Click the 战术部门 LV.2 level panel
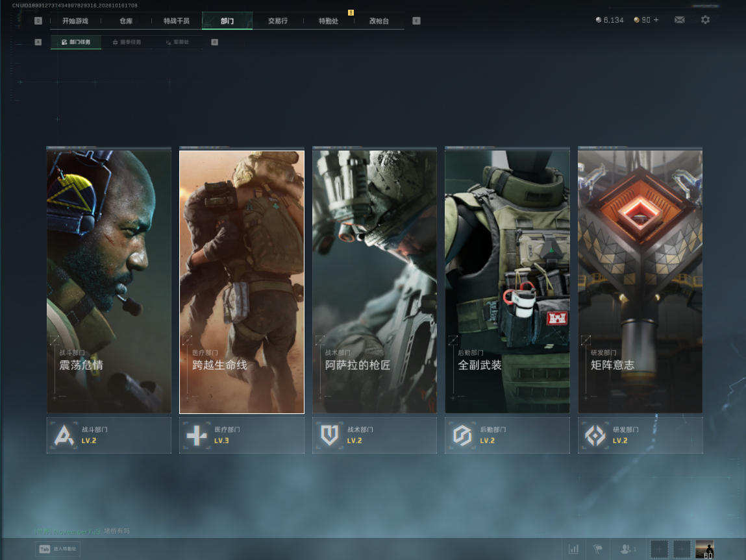Screen dimensions: 746x560 click(x=375, y=435)
